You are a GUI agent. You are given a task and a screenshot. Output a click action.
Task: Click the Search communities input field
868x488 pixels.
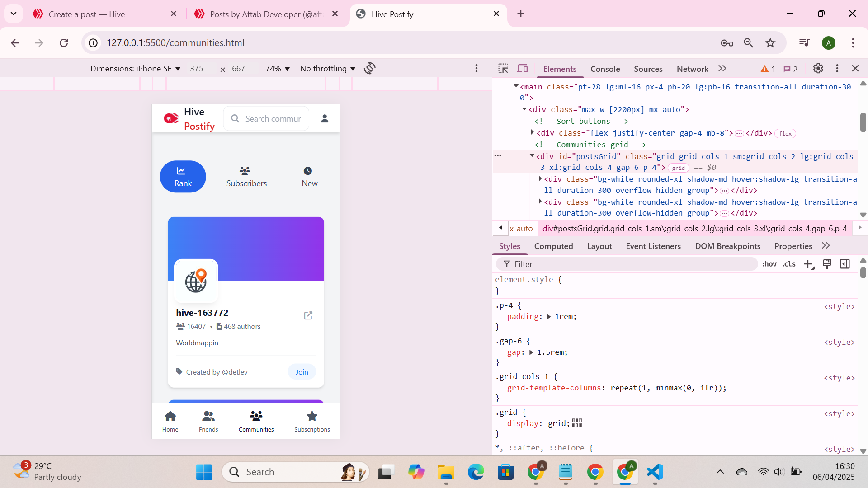click(266, 118)
